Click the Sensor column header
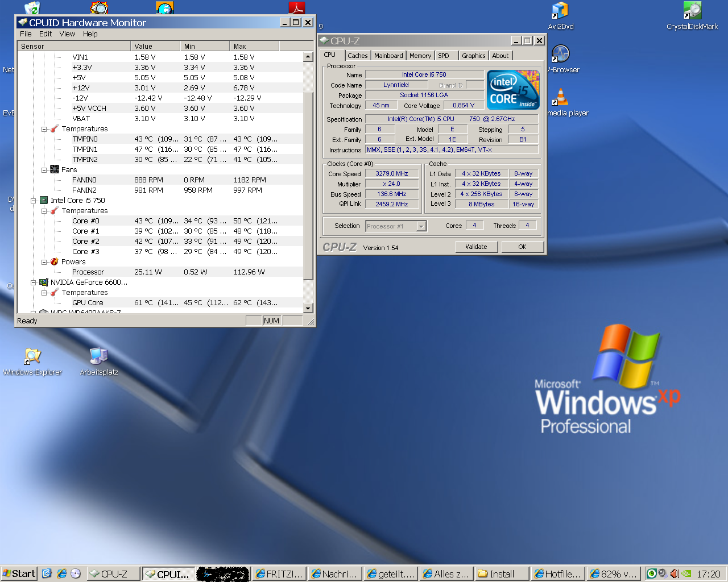 pos(74,47)
